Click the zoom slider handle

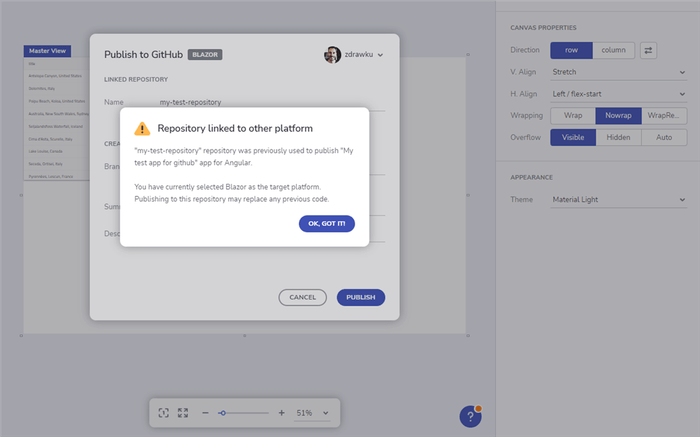click(222, 413)
